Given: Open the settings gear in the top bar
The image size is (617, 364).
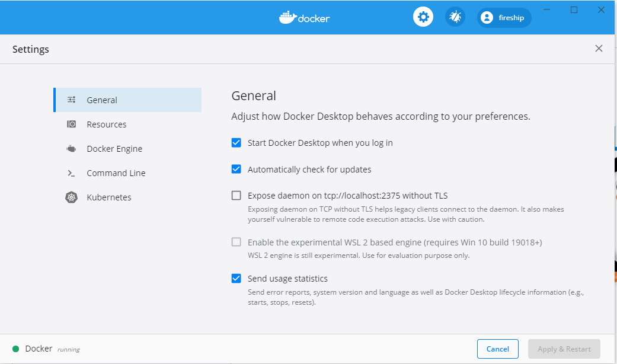Looking at the screenshot, I should (423, 16).
